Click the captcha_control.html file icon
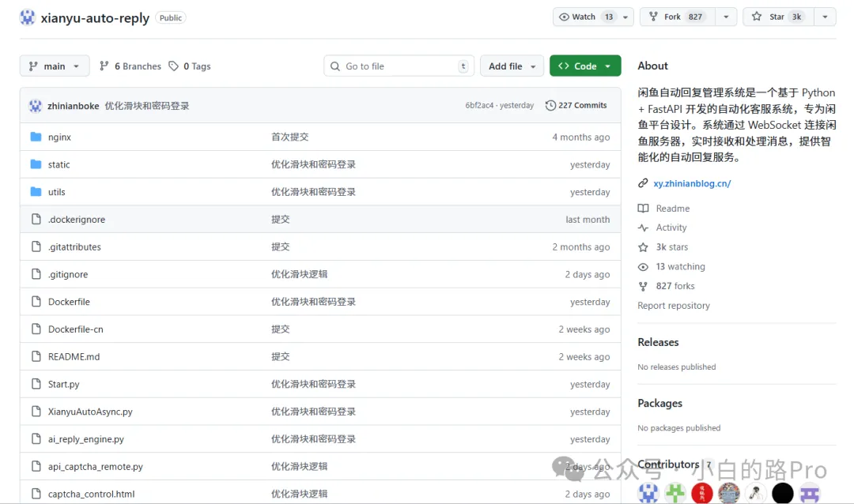The height and width of the screenshot is (504, 854). [36, 494]
